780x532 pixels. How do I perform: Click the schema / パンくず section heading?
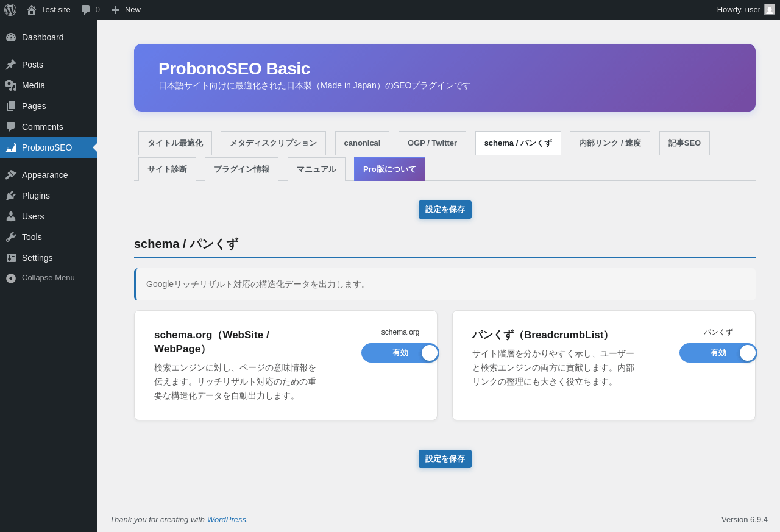coord(186,244)
